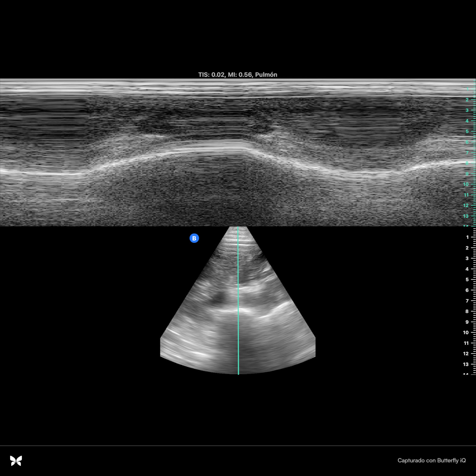The width and height of the screenshot is (476, 476).
Task: Click the "Capturado con Butterfly iQ" text
Action: 431,460
